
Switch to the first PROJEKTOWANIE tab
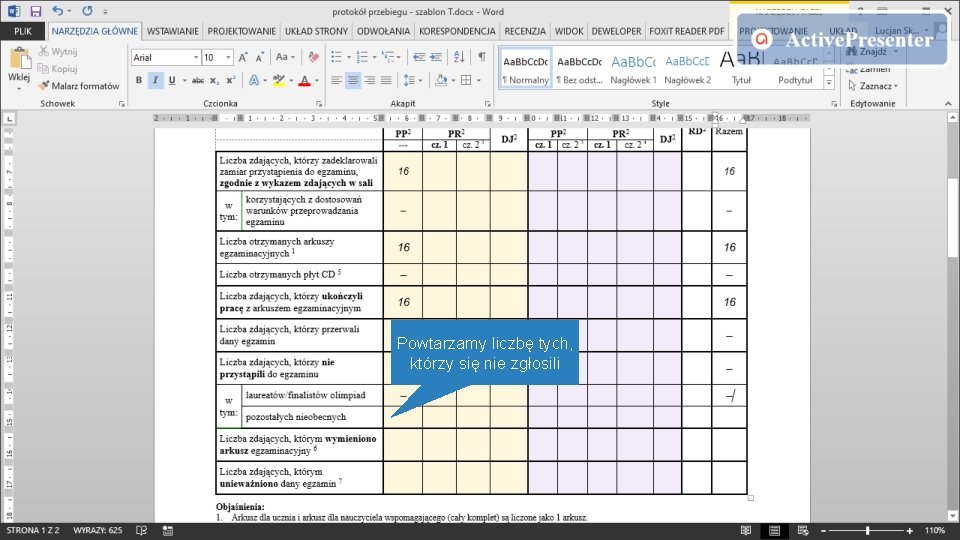(x=241, y=31)
